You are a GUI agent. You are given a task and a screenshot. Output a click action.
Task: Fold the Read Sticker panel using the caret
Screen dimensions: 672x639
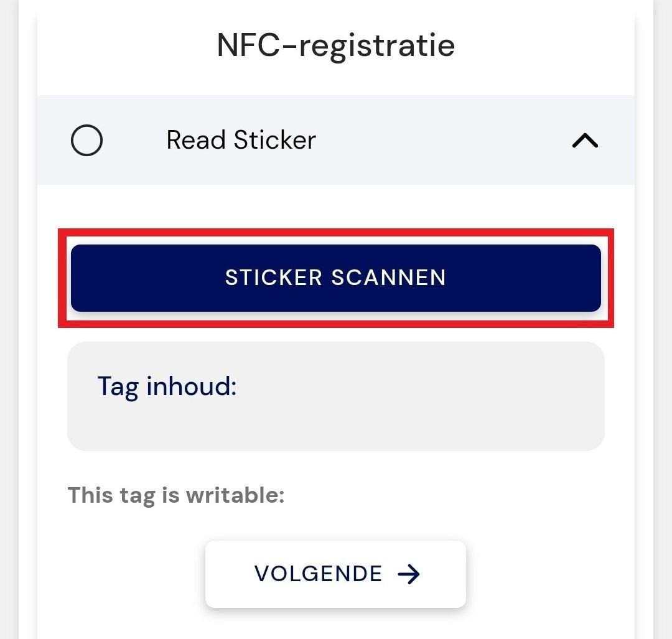pos(585,141)
